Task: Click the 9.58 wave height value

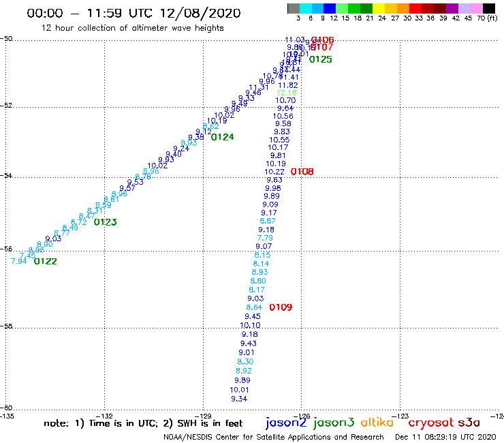Action: (283, 123)
